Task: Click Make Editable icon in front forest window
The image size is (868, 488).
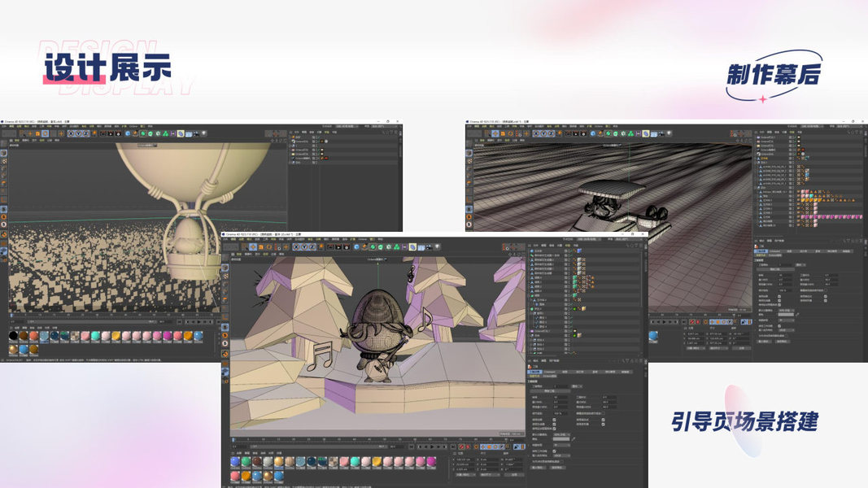Action: [225, 257]
